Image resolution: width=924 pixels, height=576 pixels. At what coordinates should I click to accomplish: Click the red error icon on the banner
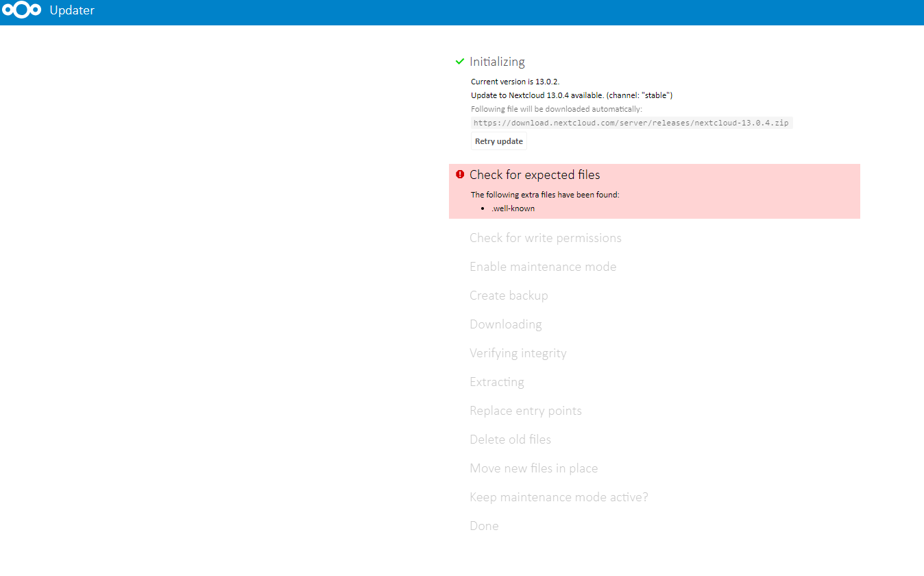460,174
